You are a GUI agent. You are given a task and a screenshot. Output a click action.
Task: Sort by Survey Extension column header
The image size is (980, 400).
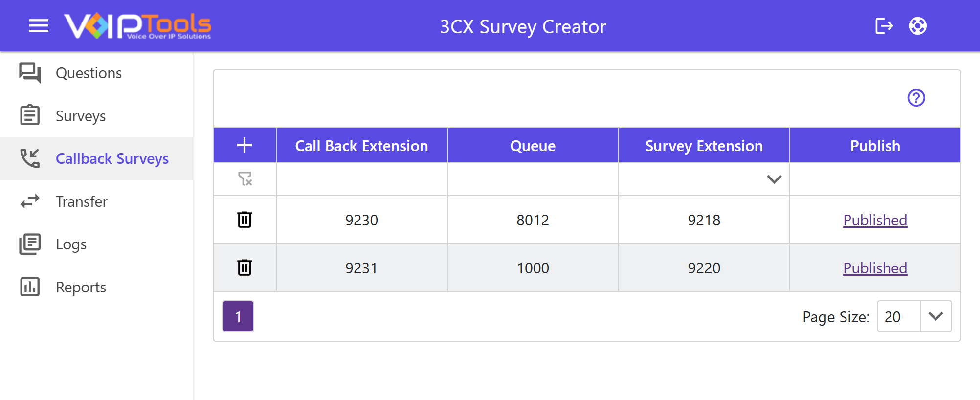point(704,145)
